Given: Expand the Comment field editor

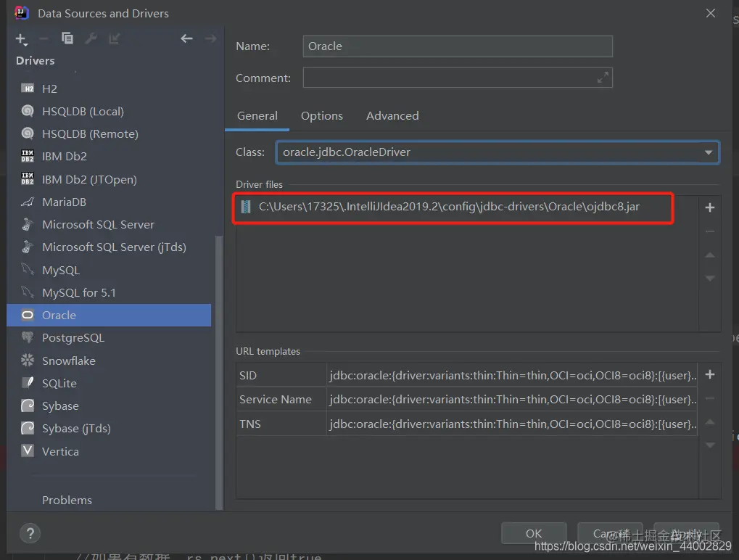Looking at the screenshot, I should coord(603,78).
